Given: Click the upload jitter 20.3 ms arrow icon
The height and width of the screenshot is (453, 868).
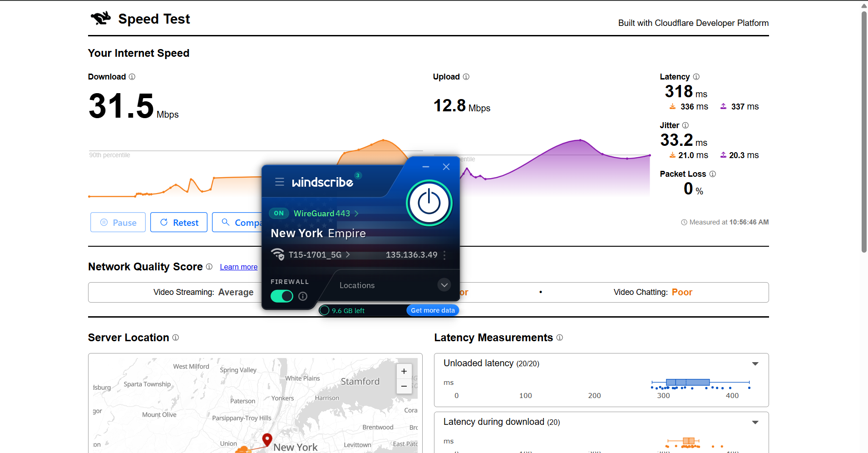Looking at the screenshot, I should tap(724, 155).
